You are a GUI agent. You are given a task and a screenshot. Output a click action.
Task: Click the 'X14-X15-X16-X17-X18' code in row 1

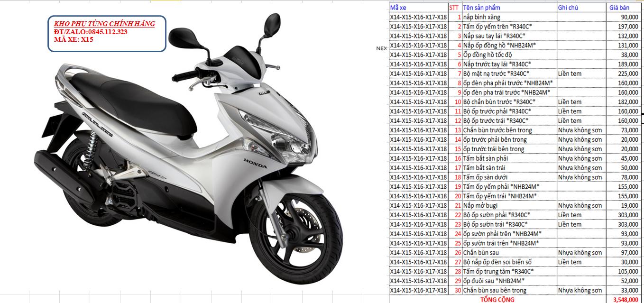click(x=418, y=17)
